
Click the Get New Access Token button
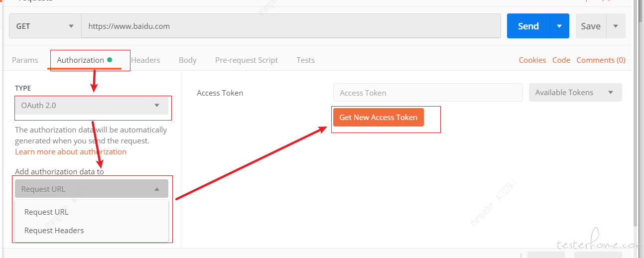pyautogui.click(x=379, y=118)
